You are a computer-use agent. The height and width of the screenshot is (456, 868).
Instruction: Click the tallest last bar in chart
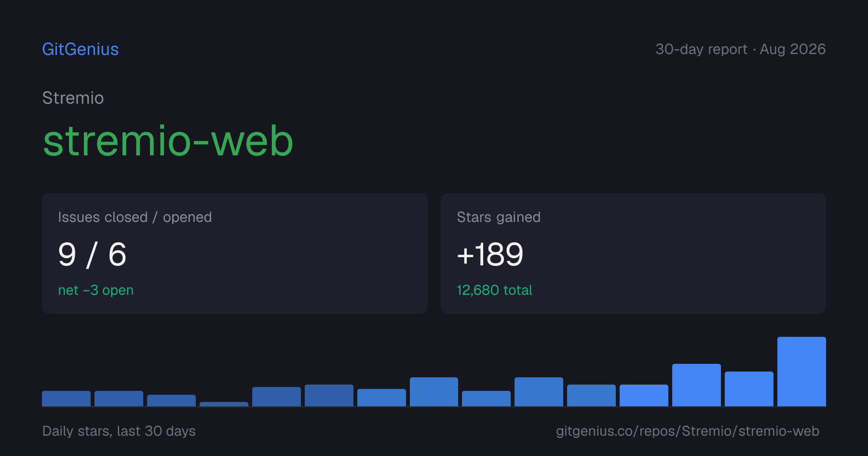tap(801, 372)
